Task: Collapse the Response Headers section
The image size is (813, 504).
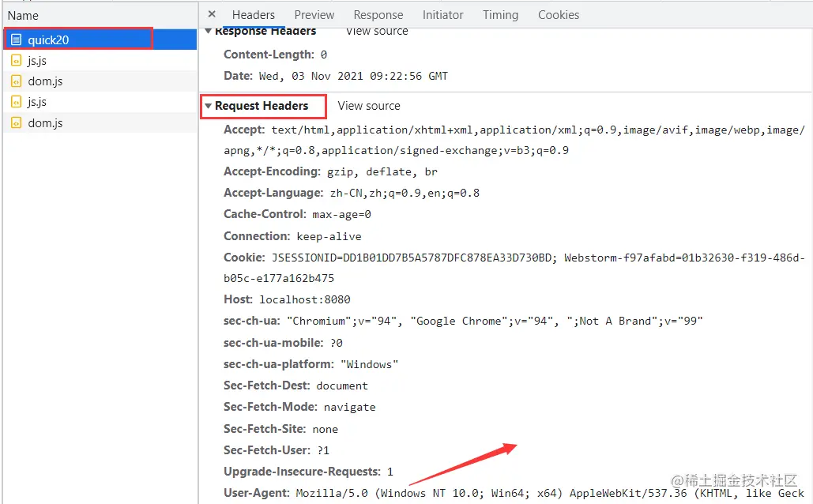Action: 208,32
